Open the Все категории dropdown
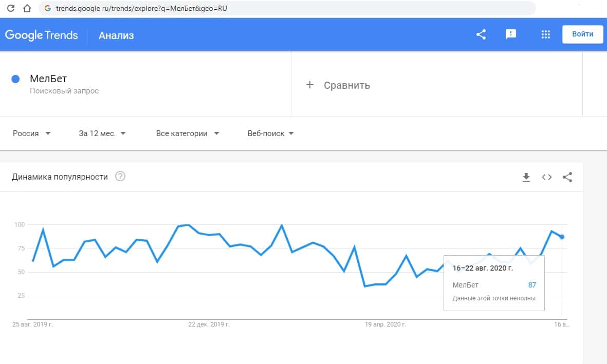Screen dimensions: 607x364 (x=188, y=133)
